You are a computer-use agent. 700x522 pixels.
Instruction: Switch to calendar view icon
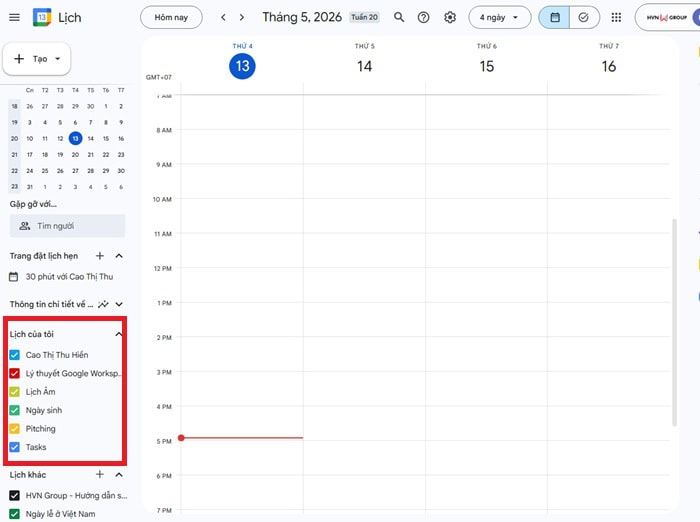pos(554,17)
